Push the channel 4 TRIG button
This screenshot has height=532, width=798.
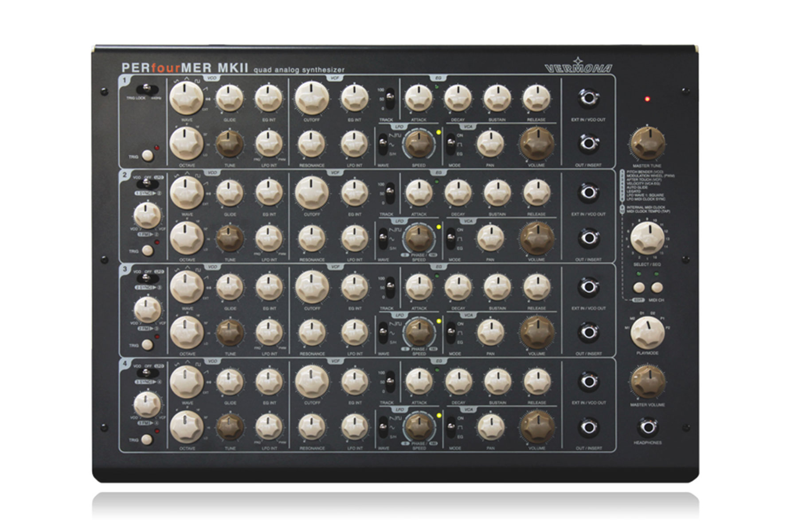[x=146, y=440]
